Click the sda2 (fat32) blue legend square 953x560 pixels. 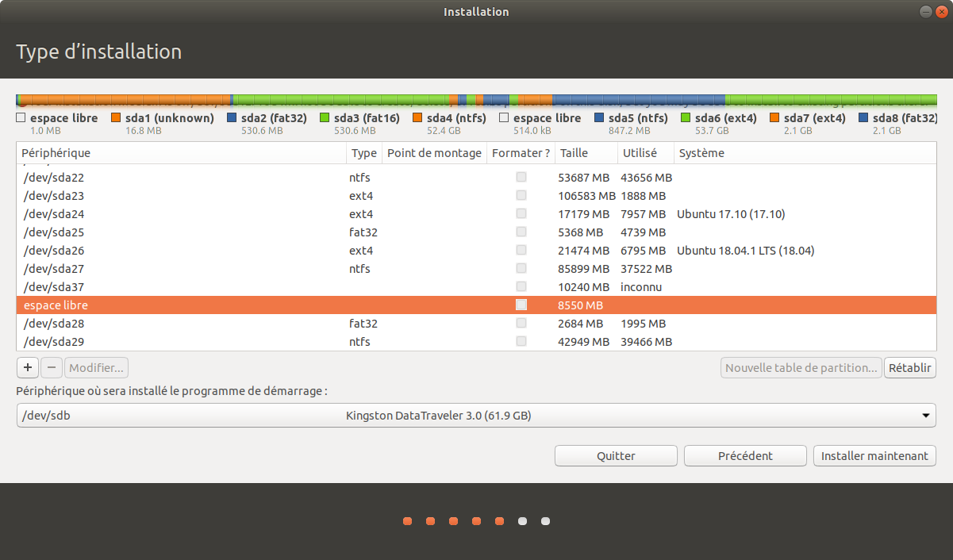(x=232, y=118)
